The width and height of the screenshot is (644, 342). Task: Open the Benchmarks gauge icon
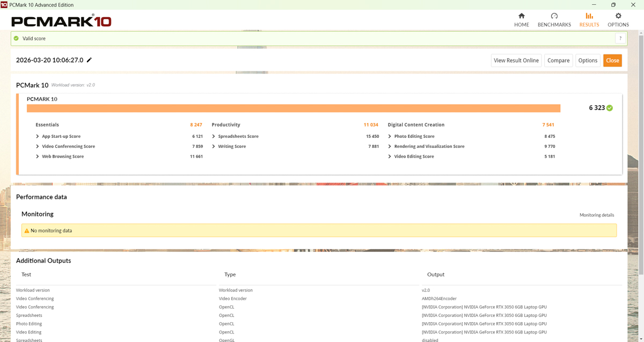click(554, 16)
